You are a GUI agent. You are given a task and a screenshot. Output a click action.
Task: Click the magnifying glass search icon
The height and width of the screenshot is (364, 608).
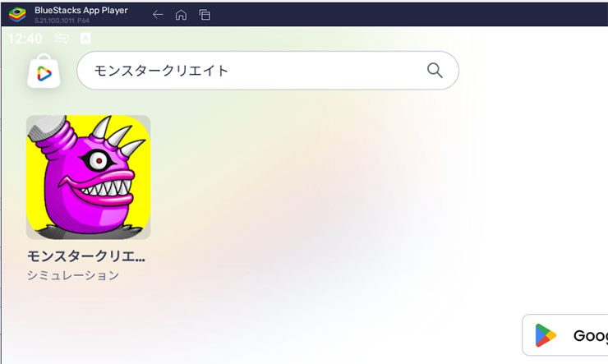tap(435, 71)
